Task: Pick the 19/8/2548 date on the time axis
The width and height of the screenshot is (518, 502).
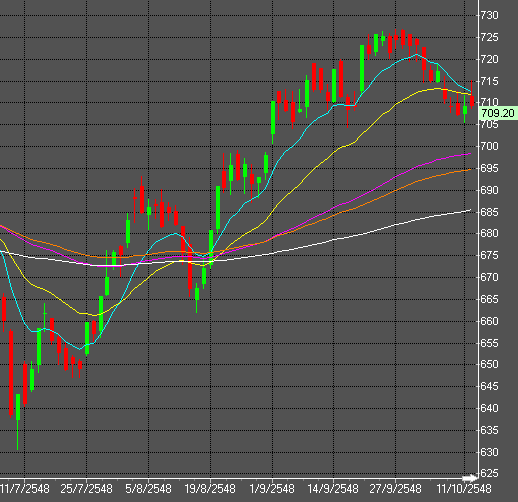Action: pos(210,489)
